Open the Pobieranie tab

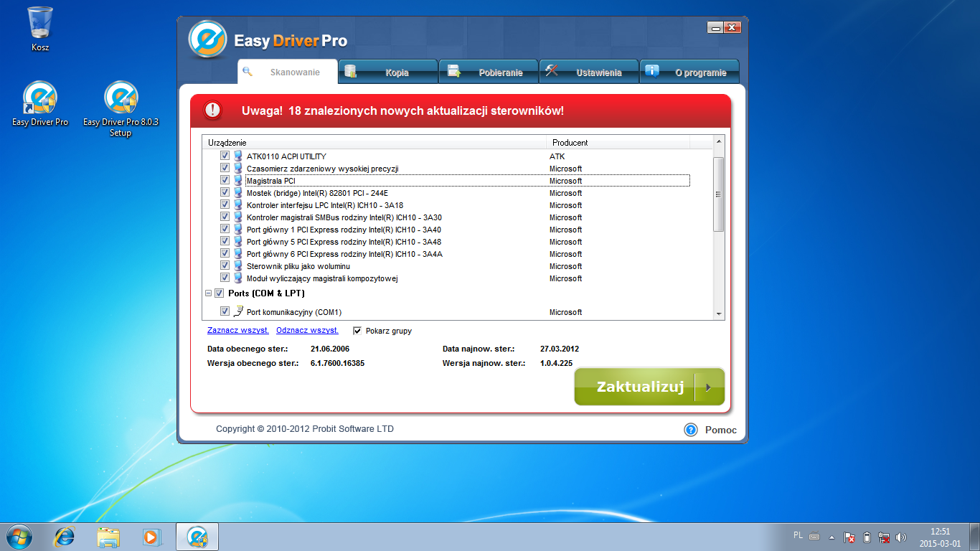coord(489,72)
